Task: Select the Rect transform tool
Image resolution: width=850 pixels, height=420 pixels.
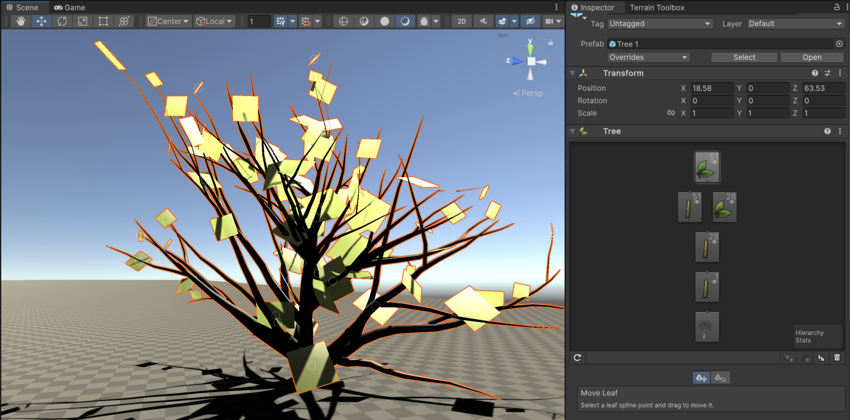Action: pos(103,21)
